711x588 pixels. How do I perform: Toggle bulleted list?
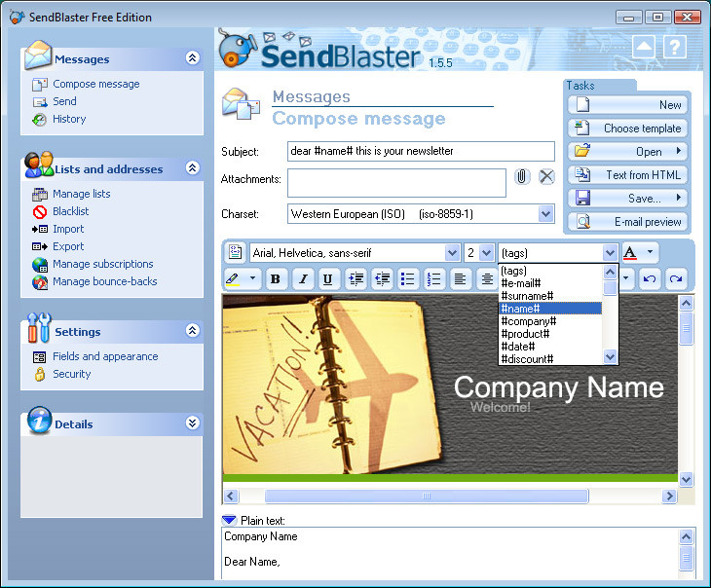pos(408,279)
